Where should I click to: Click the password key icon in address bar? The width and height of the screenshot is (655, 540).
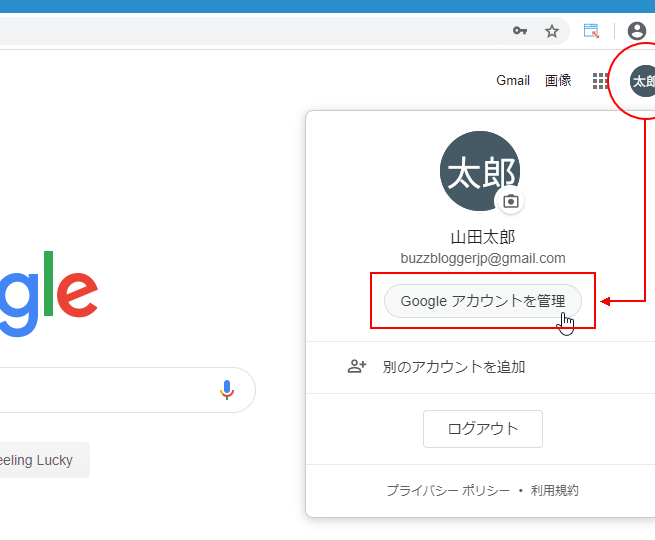pyautogui.click(x=520, y=30)
